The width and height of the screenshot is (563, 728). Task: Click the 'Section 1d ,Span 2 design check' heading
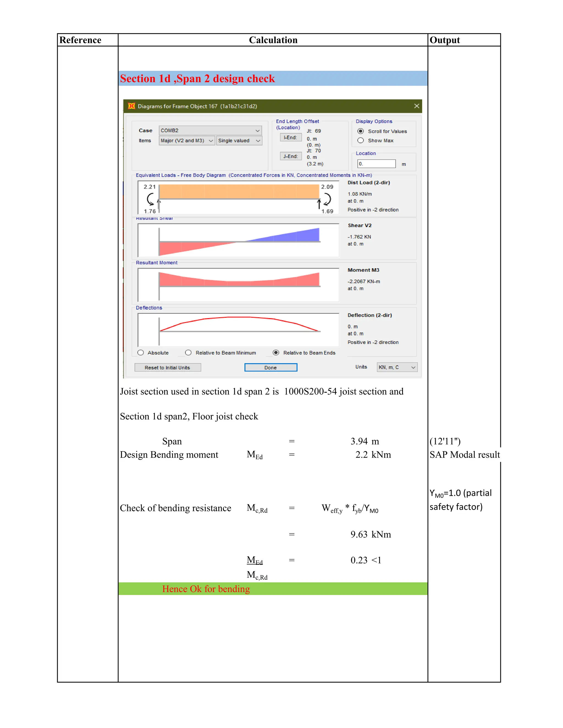pos(197,79)
